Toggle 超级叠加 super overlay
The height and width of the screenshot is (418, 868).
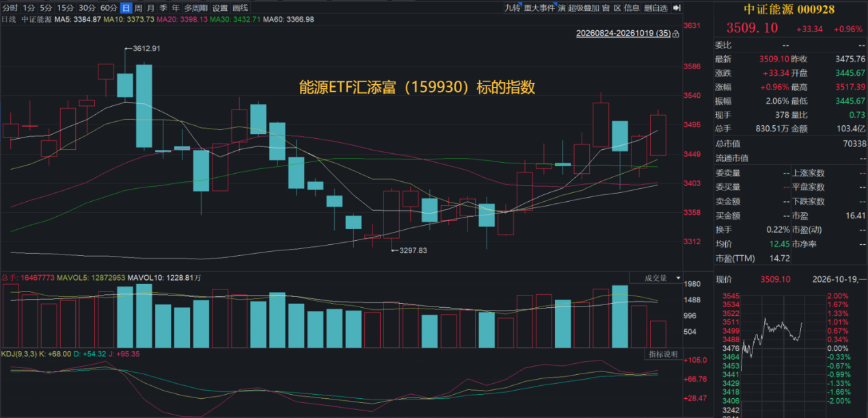tap(584, 8)
